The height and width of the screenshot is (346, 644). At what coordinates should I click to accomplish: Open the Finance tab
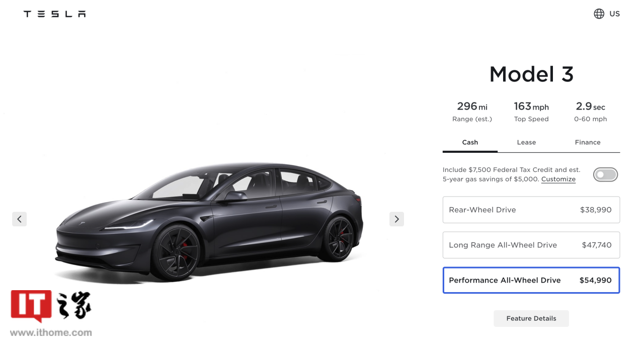pos(588,142)
